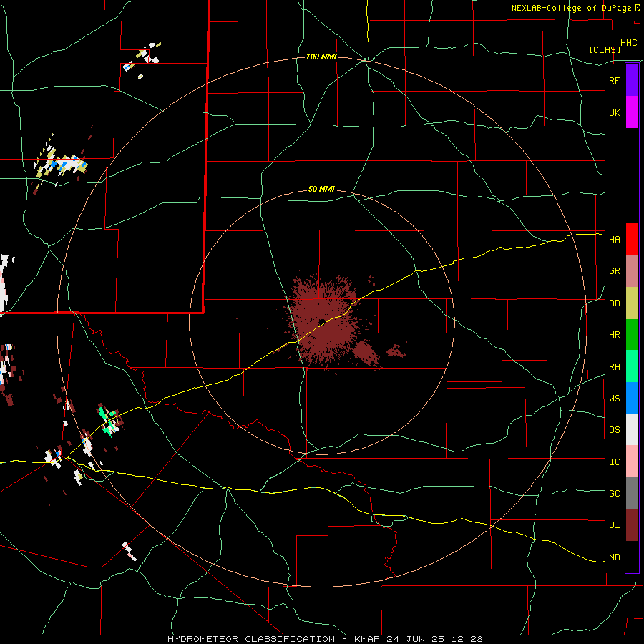644x644 pixels.
Task: Click the RF legend label
Action: pos(615,80)
